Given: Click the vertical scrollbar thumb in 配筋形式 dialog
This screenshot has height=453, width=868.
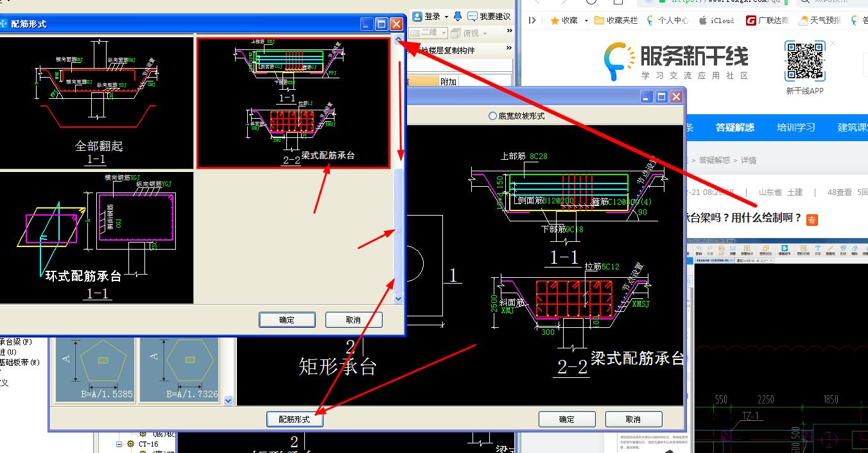Looking at the screenshot, I should coord(399,230).
